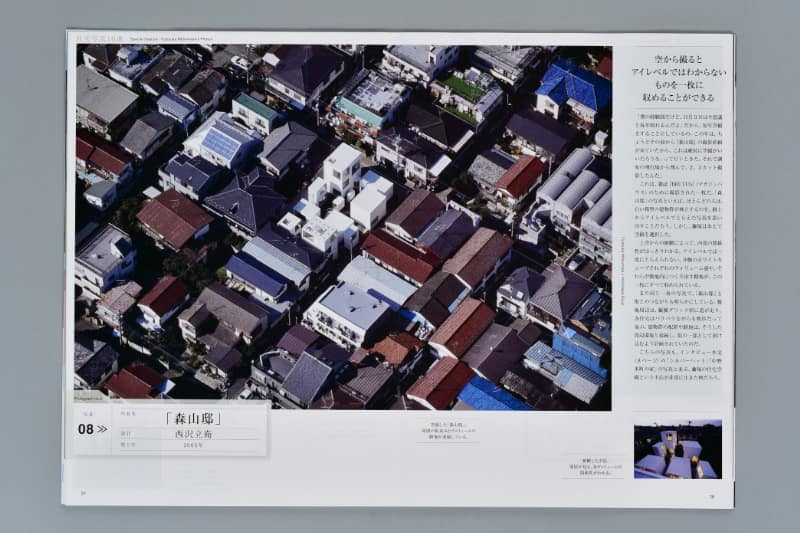800x533 pixels.
Task: Click the body text column under the heading
Action: (x=678, y=247)
